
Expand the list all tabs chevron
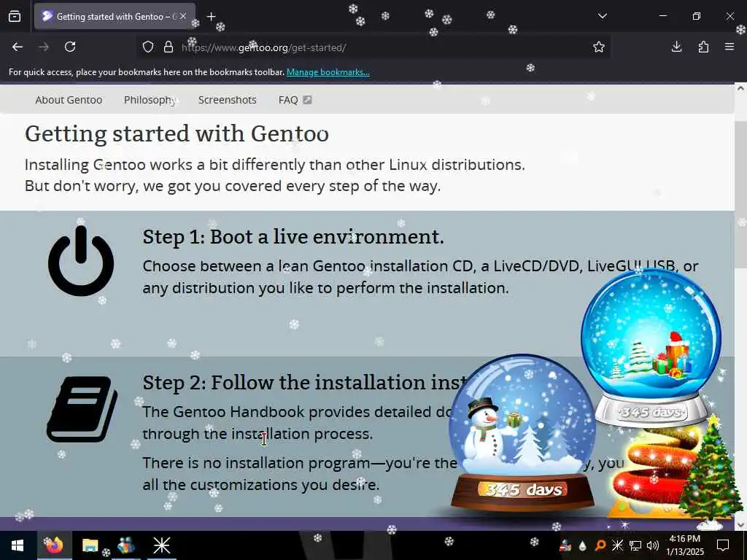click(603, 16)
